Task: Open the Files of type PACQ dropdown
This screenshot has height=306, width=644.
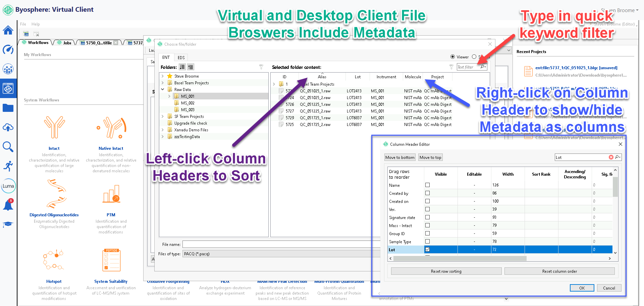Action: (281, 254)
